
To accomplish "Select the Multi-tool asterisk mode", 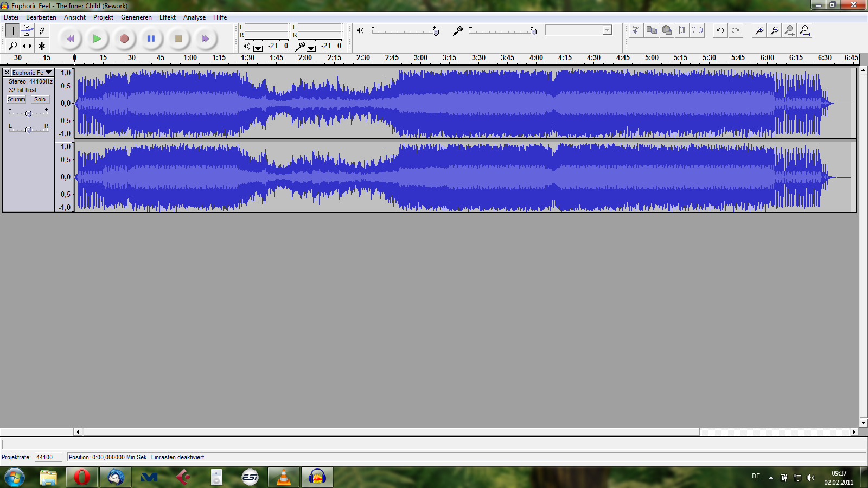I will pos(42,46).
